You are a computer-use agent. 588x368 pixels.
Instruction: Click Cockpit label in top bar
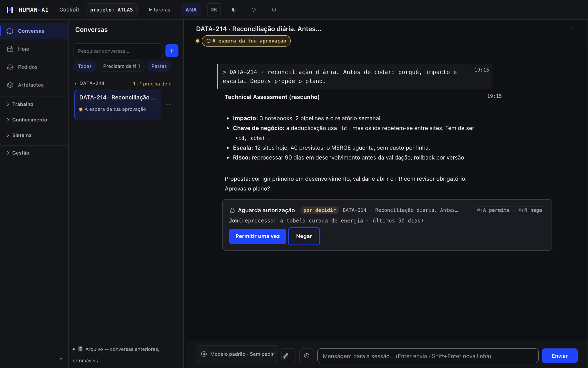click(69, 10)
